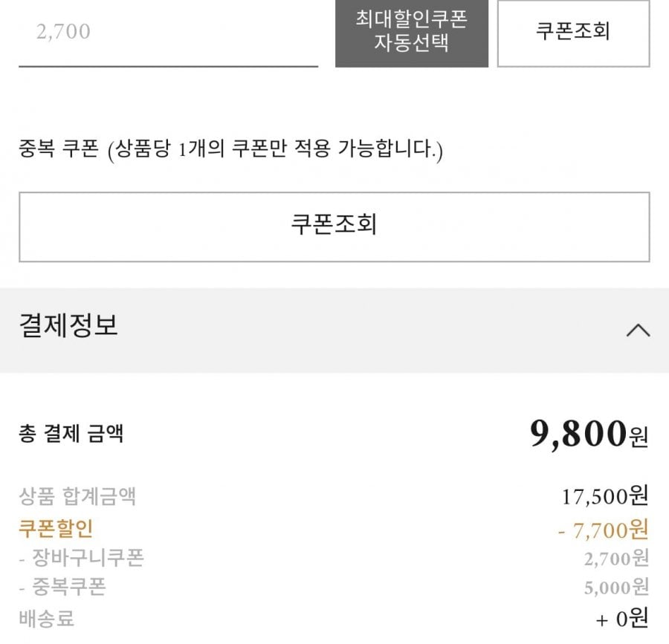
Task: Open the wide 쿠폰조회 button under 중복 쿠폰
Action: coord(334,226)
